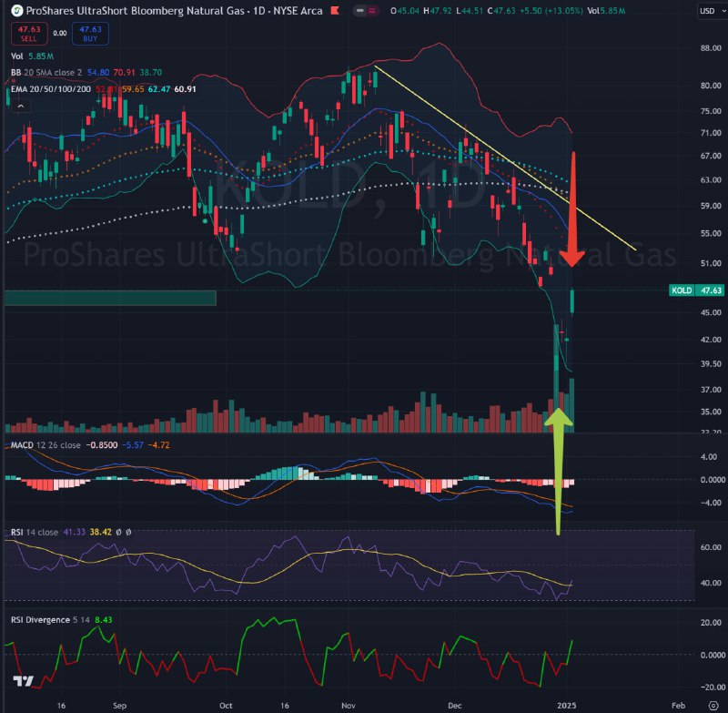This screenshot has width=728, height=713.
Task: Click the pink approximately-equal indicator
Action: tap(372, 10)
